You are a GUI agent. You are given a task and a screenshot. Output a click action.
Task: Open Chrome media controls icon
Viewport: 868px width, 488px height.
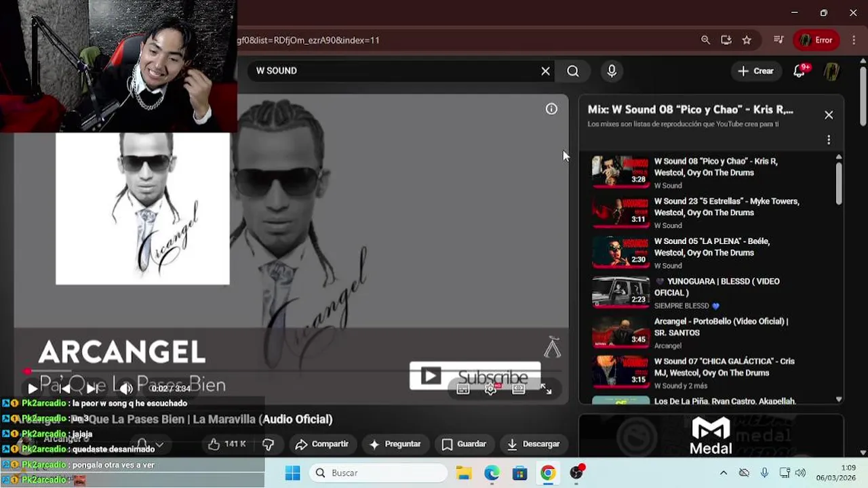pos(778,40)
